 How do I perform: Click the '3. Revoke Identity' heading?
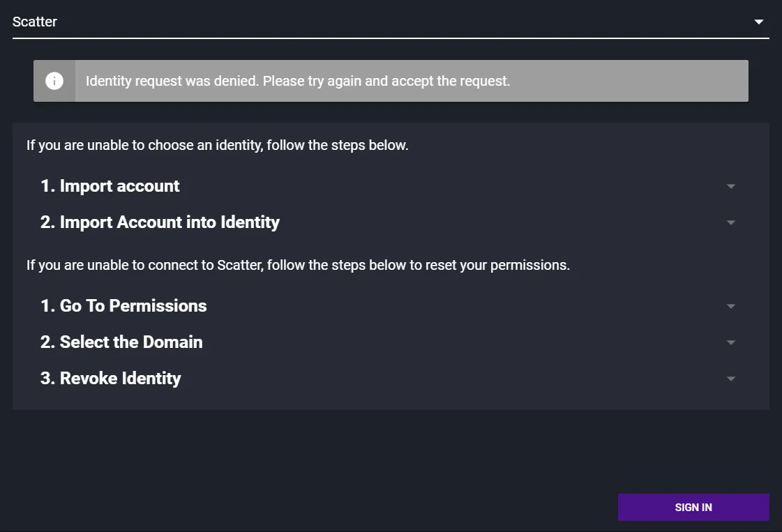(x=110, y=379)
